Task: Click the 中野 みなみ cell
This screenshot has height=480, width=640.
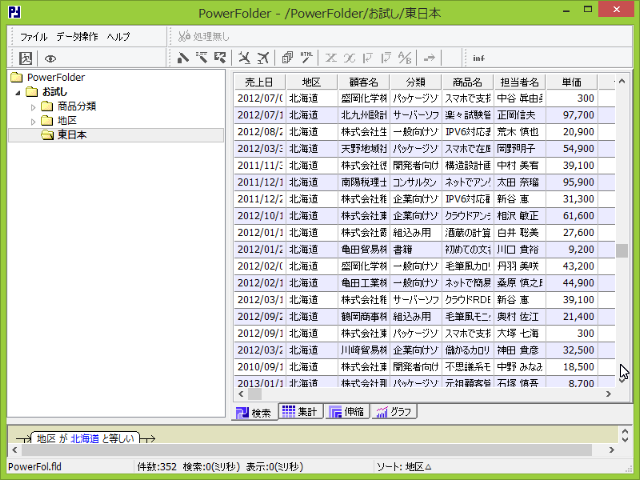Action: [x=520, y=367]
